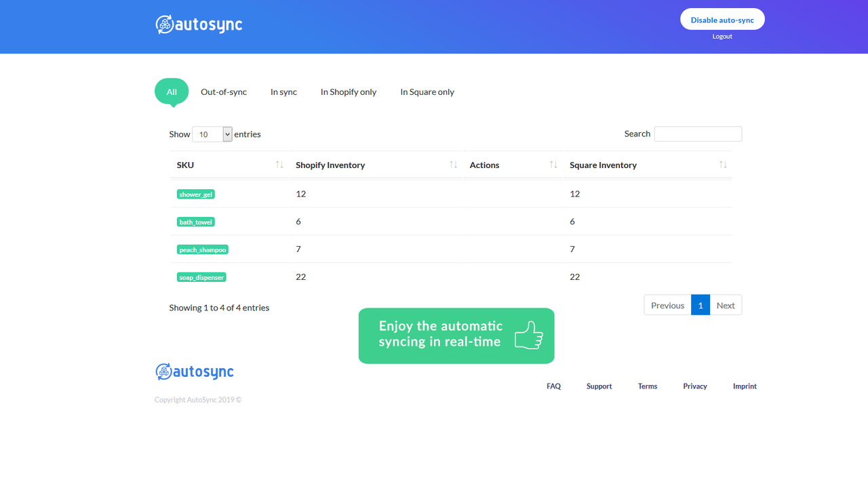Sort by SKU using its sort arrows

[x=279, y=165]
